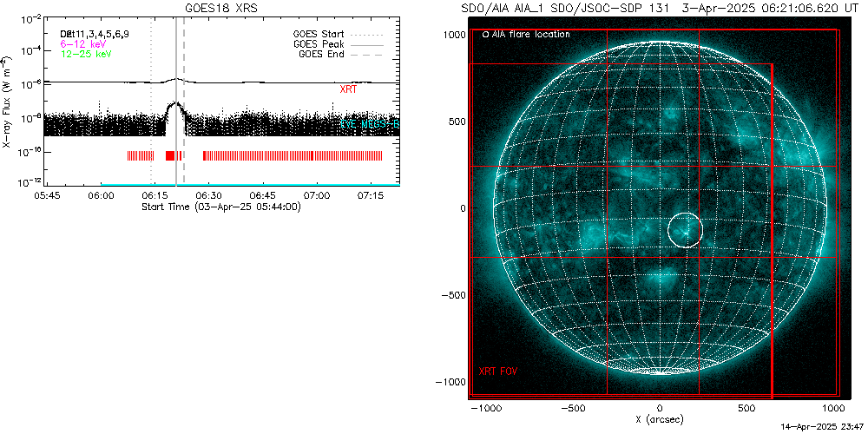Click the 05:45 time tick label
The image size is (868, 434).
pyautogui.click(x=48, y=196)
